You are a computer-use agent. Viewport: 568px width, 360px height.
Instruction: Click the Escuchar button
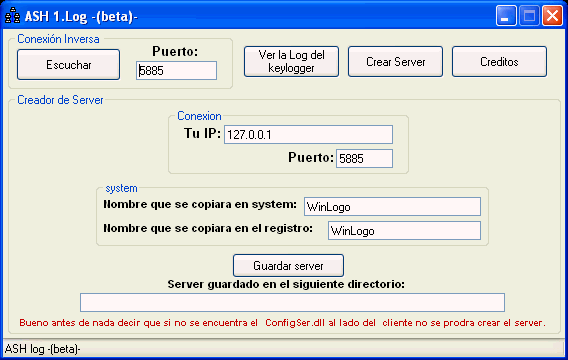[68, 64]
